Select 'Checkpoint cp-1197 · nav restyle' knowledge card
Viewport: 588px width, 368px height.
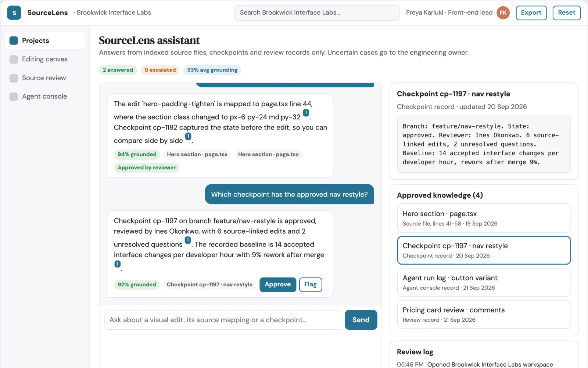[484, 250]
